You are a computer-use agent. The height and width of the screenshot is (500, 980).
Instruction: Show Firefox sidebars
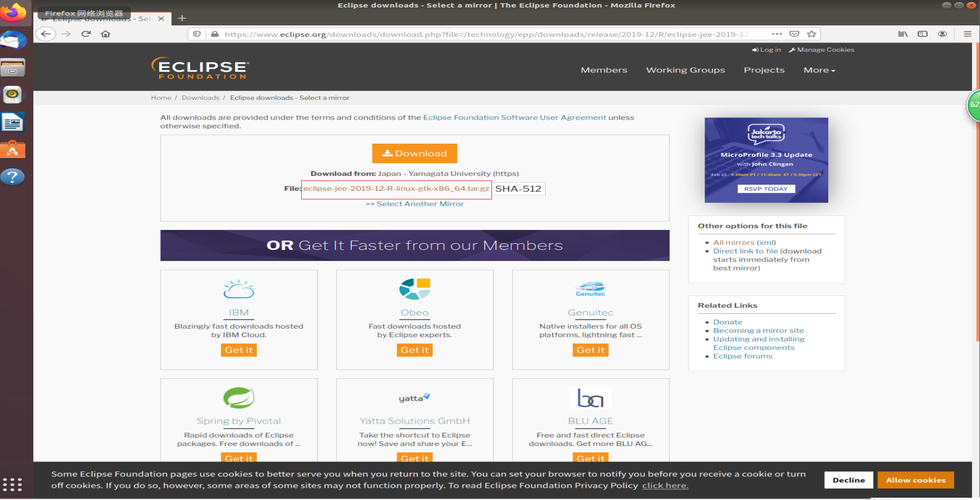pos(923,34)
